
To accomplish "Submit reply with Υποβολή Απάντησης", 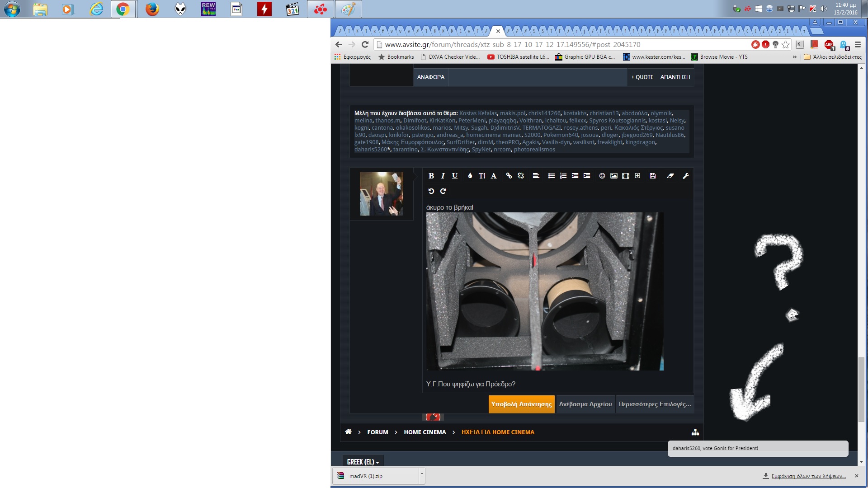I will (521, 404).
